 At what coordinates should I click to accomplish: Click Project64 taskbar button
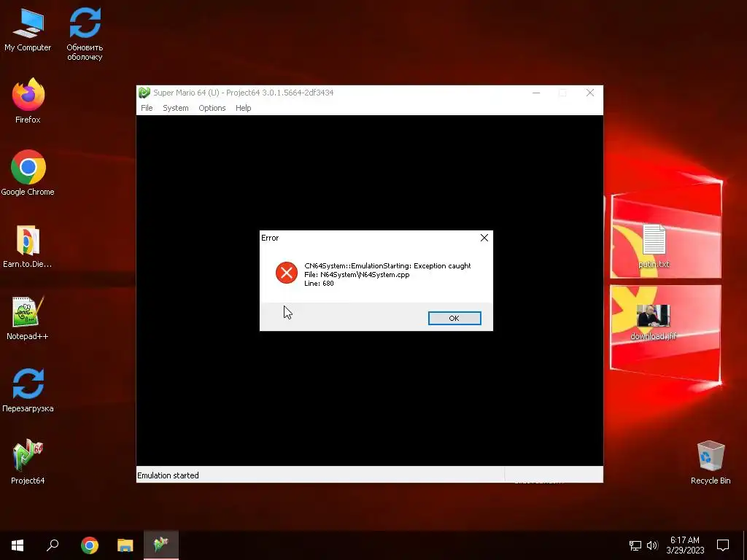point(161,545)
